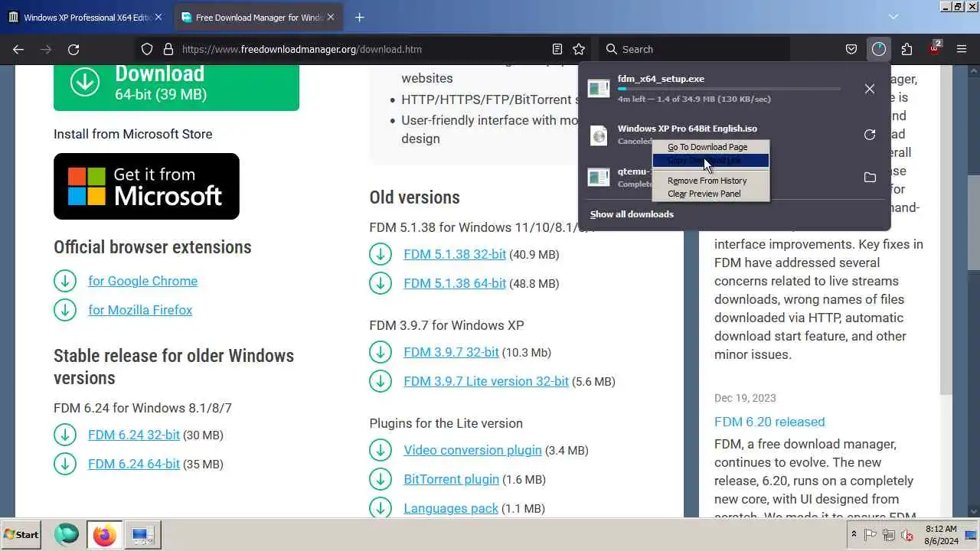Select Go To Download Page menu item
This screenshot has height=551, width=980.
coord(710,147)
